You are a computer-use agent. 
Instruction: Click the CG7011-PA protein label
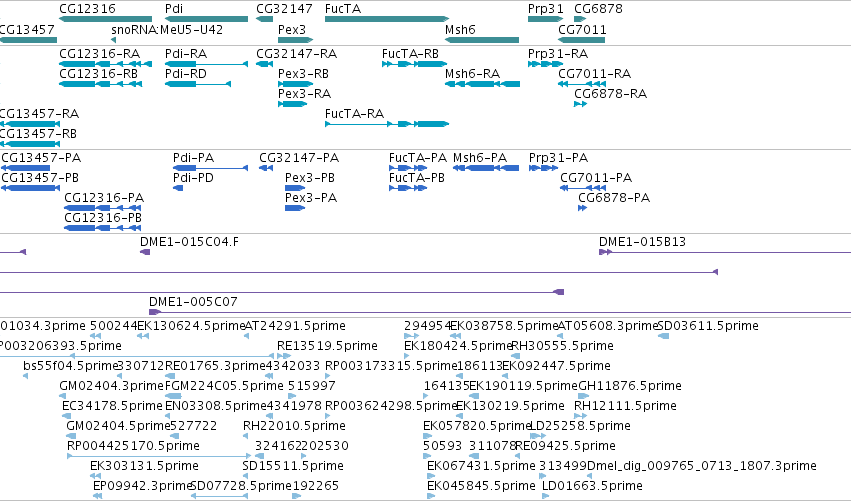[x=596, y=177]
